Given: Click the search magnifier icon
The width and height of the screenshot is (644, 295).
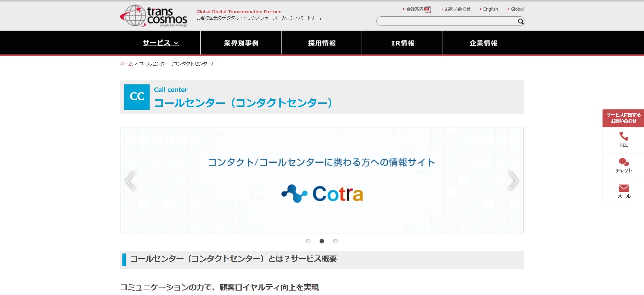Looking at the screenshot, I should [521, 21].
